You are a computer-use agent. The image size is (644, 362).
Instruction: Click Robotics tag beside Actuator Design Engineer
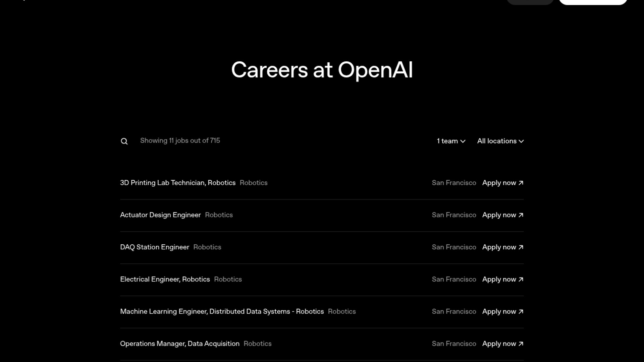(219, 215)
